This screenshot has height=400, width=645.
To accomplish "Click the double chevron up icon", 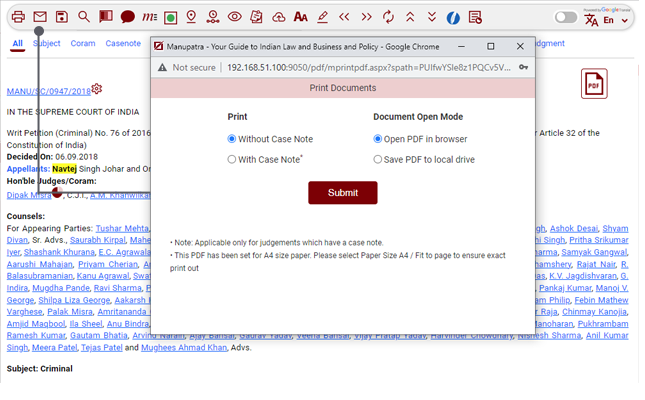I will point(410,17).
